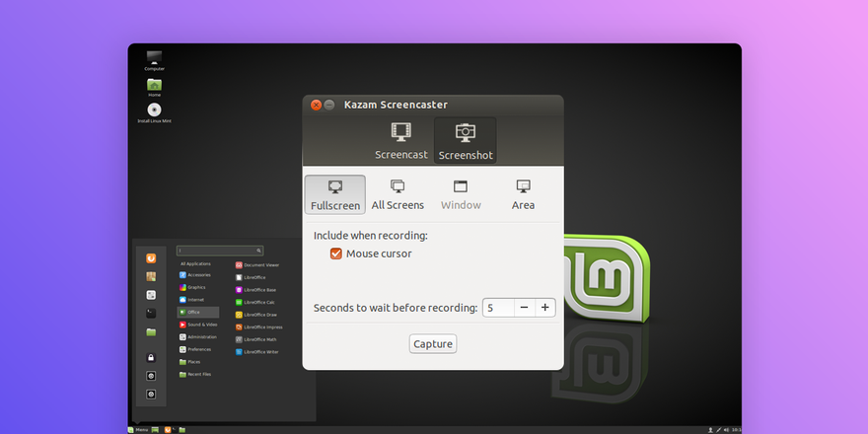Viewport: 868px width, 434px height.
Task: Click the Show Desktop taskbar icon
Action: 155,430
